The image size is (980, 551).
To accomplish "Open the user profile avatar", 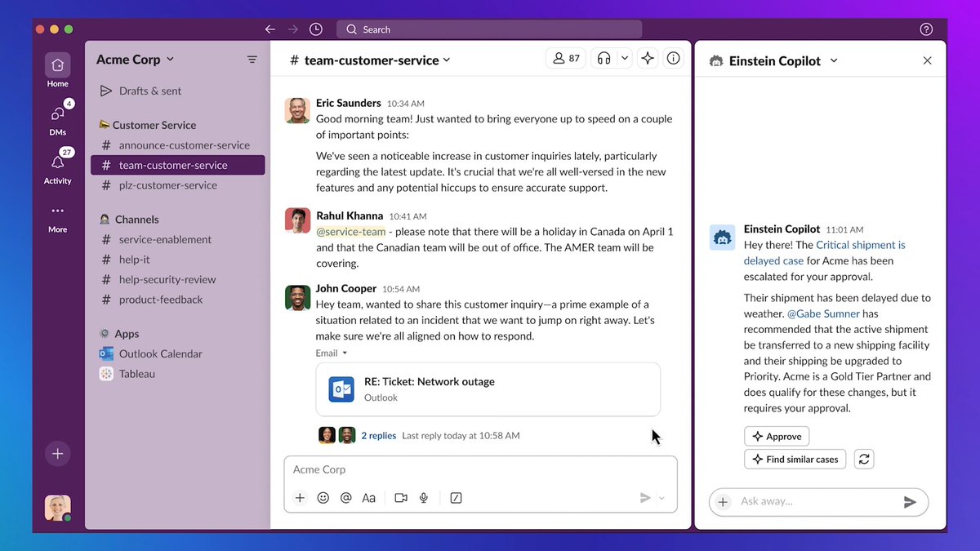I will click(x=57, y=508).
